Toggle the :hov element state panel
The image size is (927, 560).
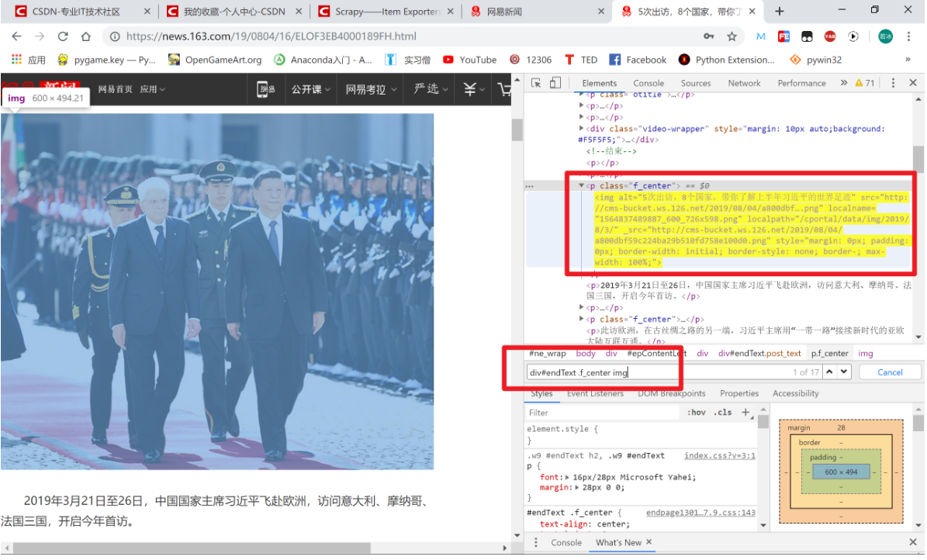click(696, 413)
